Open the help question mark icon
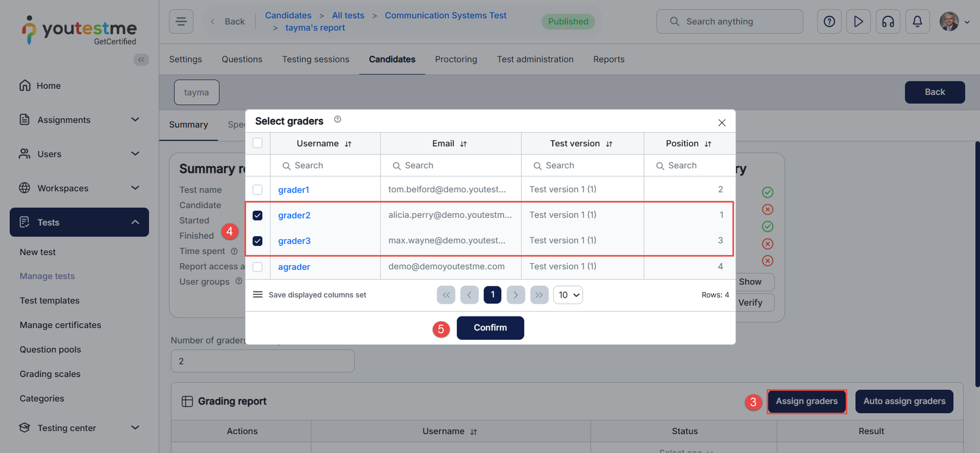The height and width of the screenshot is (453, 980). 829,21
